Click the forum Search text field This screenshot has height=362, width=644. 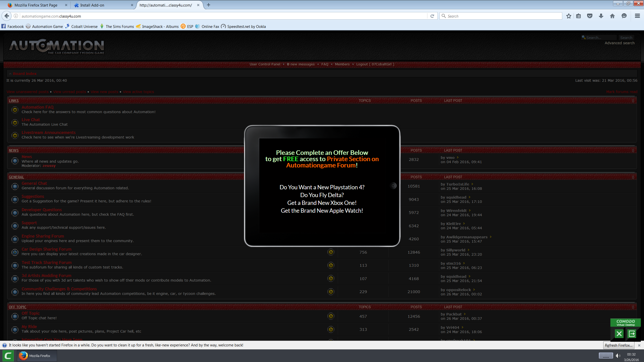(599, 38)
